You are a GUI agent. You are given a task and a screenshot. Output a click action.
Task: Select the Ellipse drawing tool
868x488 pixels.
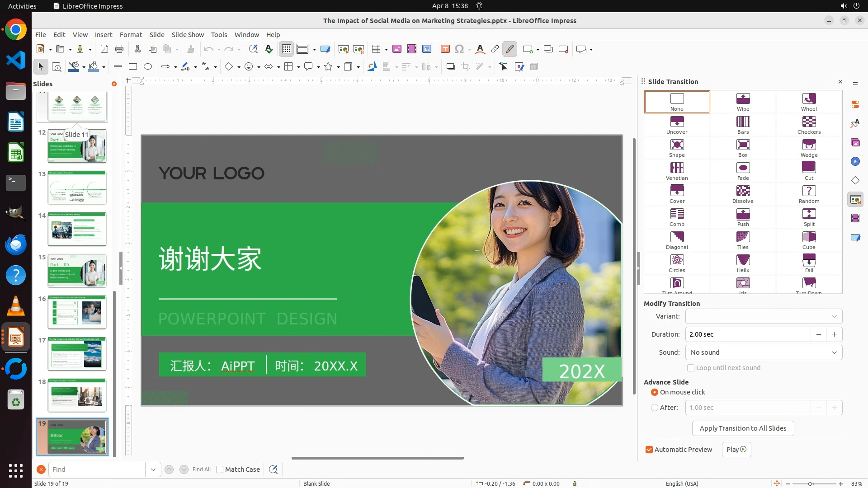pos(148,67)
